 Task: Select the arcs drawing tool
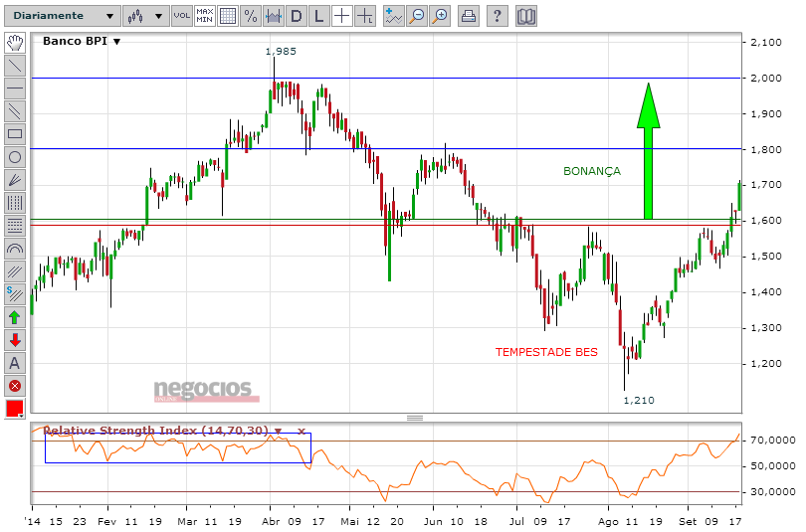pyautogui.click(x=15, y=249)
